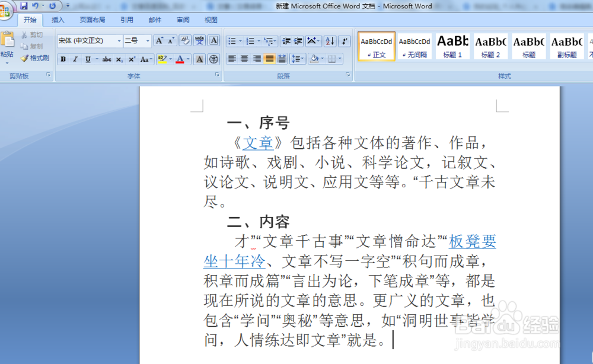Grow font size icon
This screenshot has width=593, height=364.
(x=160, y=41)
